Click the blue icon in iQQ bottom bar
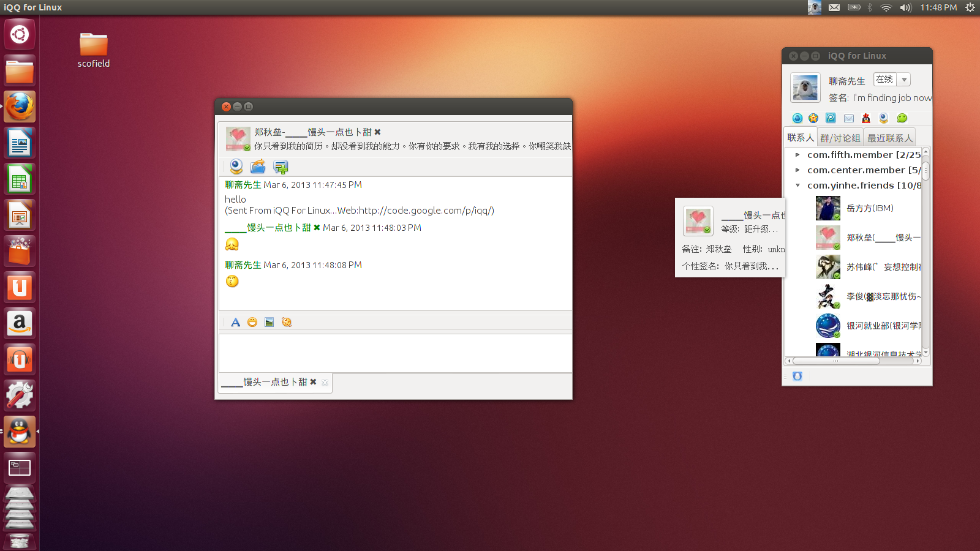Screen dimensions: 980x551 click(797, 376)
